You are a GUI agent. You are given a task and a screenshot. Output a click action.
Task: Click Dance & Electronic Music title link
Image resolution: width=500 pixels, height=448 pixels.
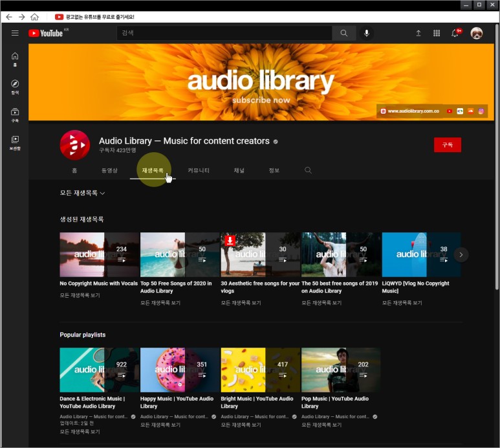(x=92, y=402)
